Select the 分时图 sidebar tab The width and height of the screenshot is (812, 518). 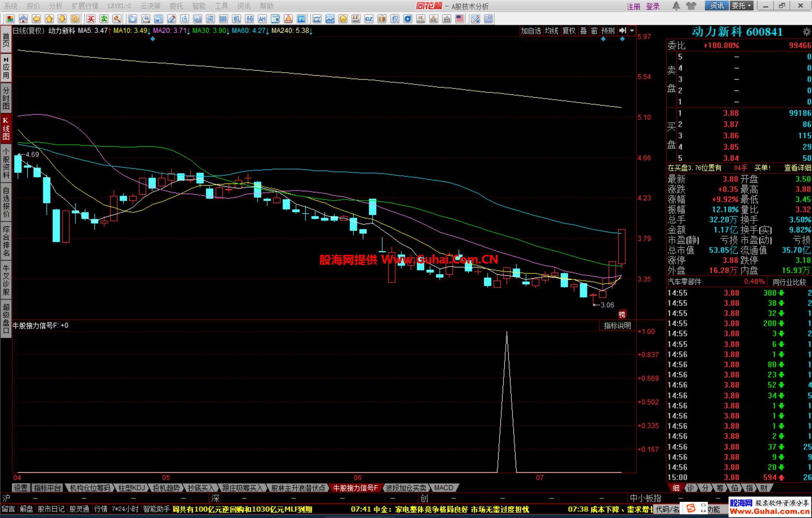[x=6, y=98]
